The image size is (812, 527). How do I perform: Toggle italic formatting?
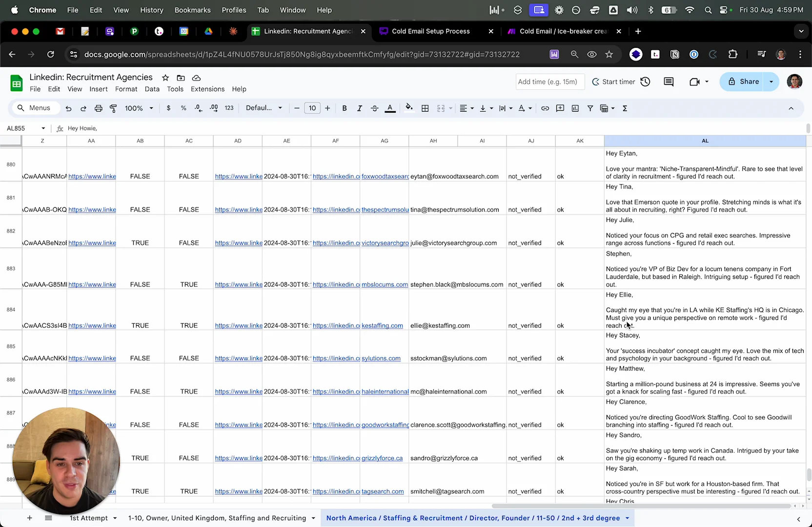coord(360,108)
